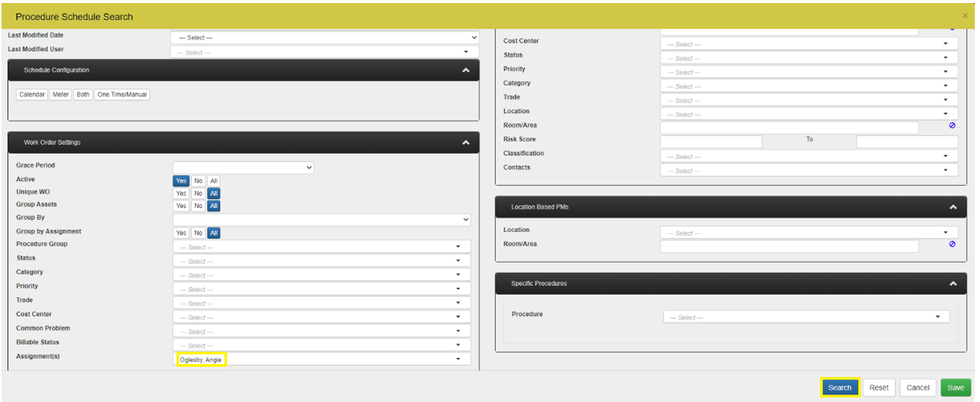
Task: Open the Assignment(s) dropdown showing Oglesby, Angie
Action: coord(321,359)
